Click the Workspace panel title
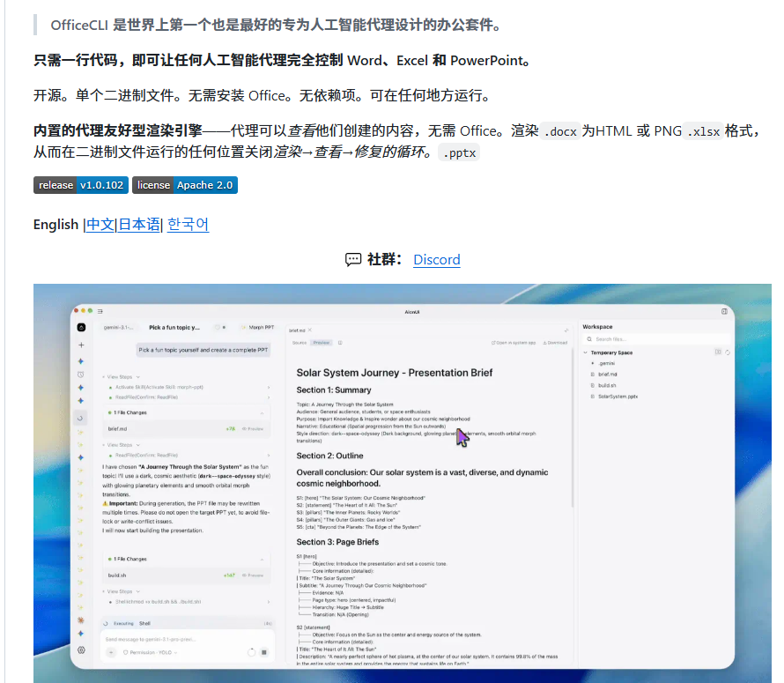 point(597,326)
